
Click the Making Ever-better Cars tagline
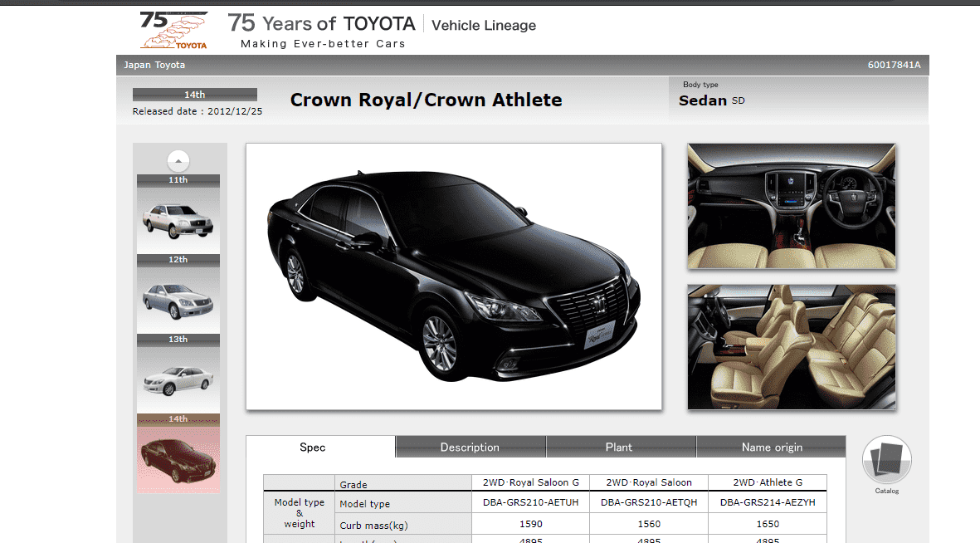point(323,44)
